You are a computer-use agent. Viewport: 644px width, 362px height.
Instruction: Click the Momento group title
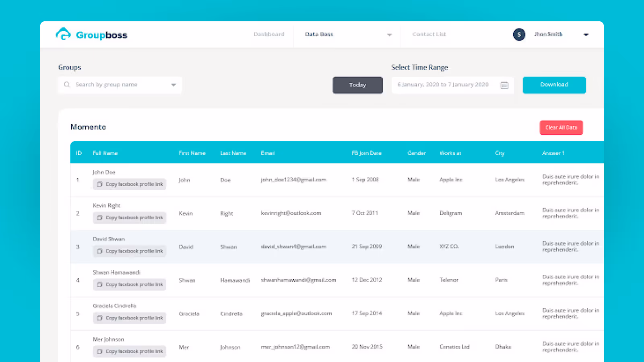[x=88, y=127]
